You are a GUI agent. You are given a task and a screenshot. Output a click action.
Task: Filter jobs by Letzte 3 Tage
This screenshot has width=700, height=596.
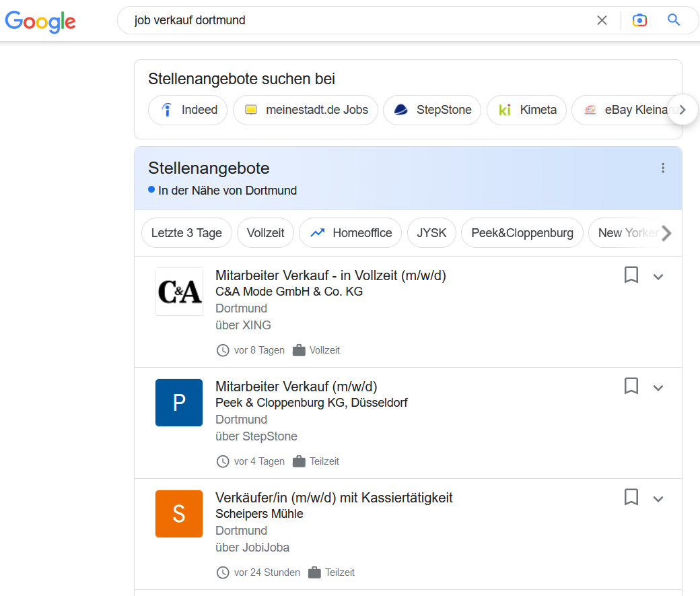pyautogui.click(x=186, y=233)
